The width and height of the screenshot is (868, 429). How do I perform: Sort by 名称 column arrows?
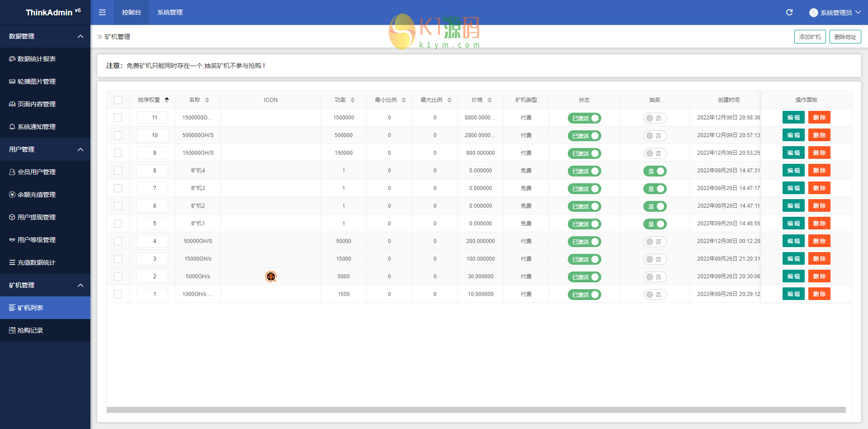coord(207,100)
